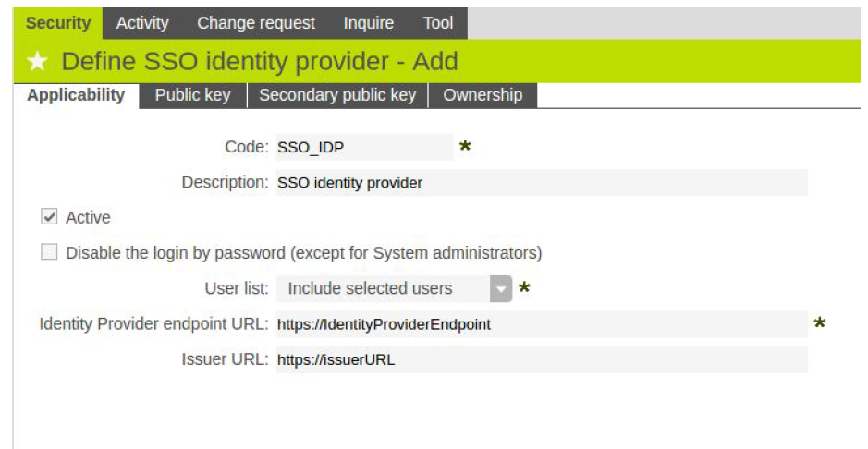Click the star favorite icon in title bar
868x449 pixels.
point(37,63)
